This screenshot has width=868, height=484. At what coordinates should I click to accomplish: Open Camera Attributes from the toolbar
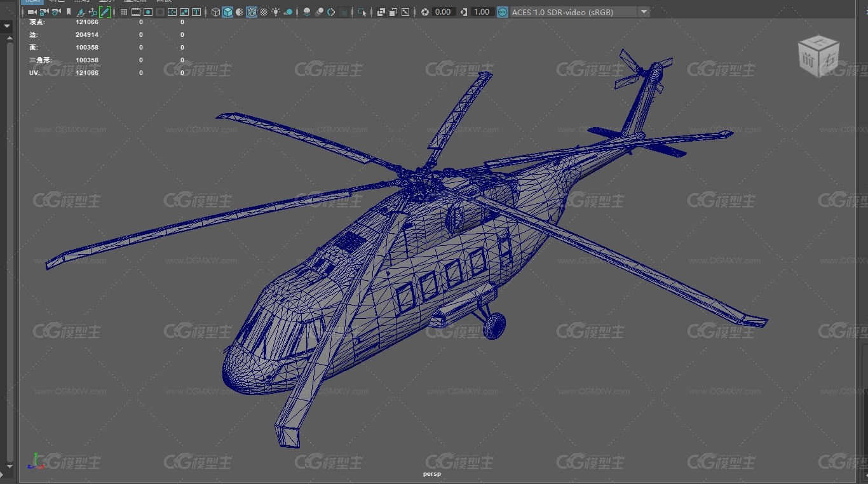(56, 12)
